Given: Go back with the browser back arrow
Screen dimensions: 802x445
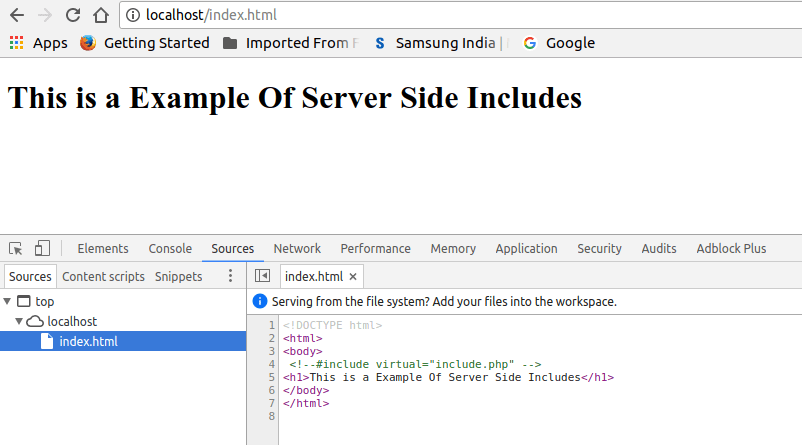Looking at the screenshot, I should click(x=17, y=15).
